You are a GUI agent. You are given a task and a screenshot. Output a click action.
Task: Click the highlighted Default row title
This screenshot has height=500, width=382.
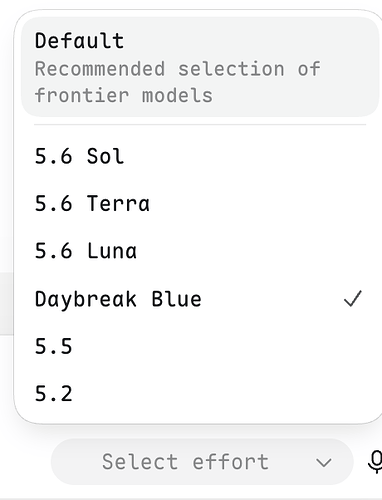[x=79, y=41]
